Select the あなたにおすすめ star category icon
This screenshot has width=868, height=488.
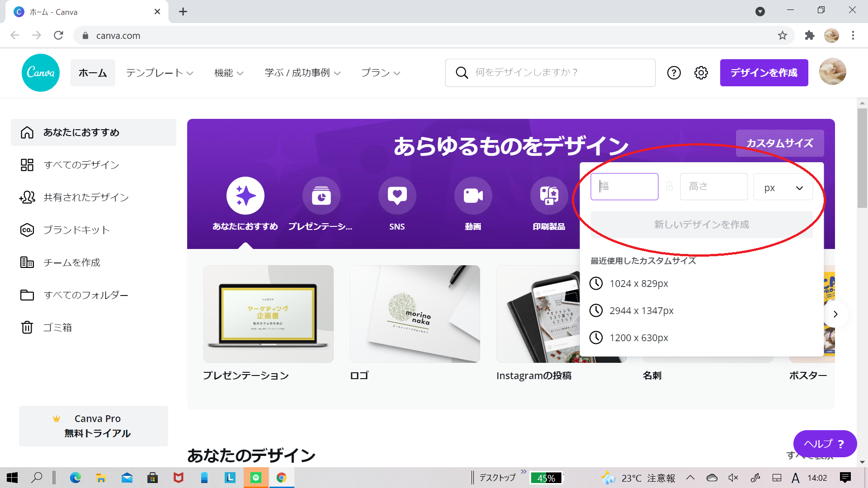(x=245, y=196)
